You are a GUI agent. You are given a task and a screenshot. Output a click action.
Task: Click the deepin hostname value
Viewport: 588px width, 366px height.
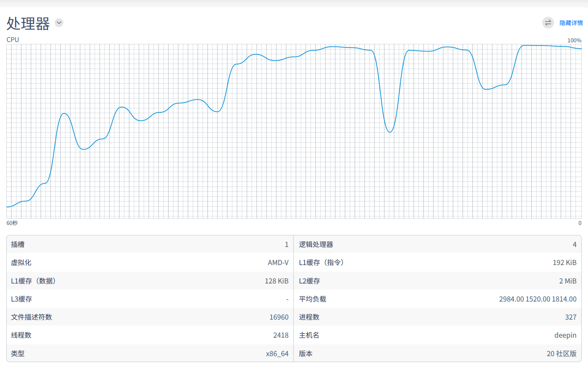click(x=565, y=335)
